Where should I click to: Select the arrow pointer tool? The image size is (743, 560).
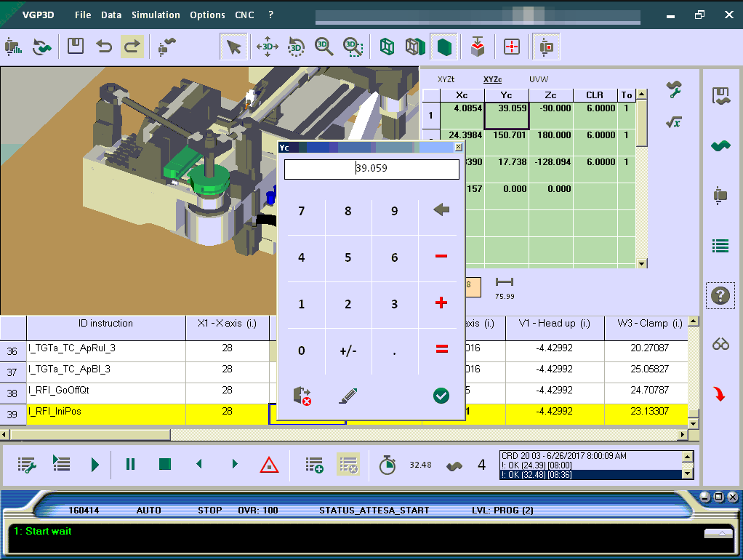(233, 47)
